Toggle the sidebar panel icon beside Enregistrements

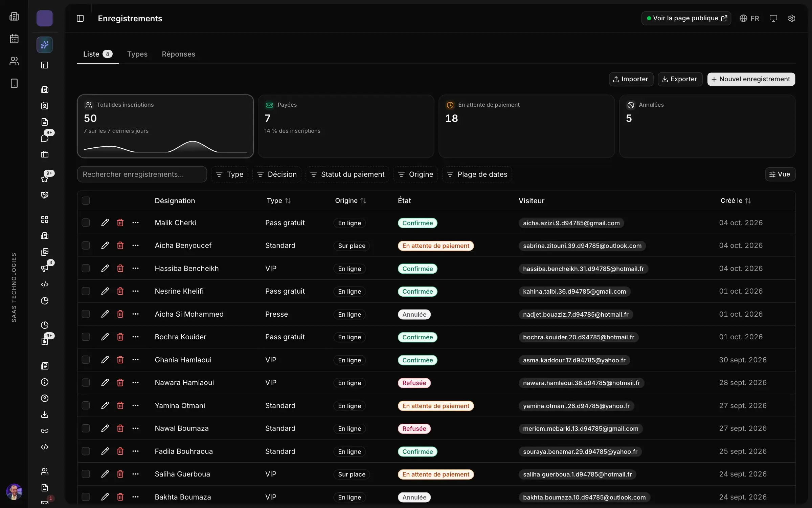80,18
